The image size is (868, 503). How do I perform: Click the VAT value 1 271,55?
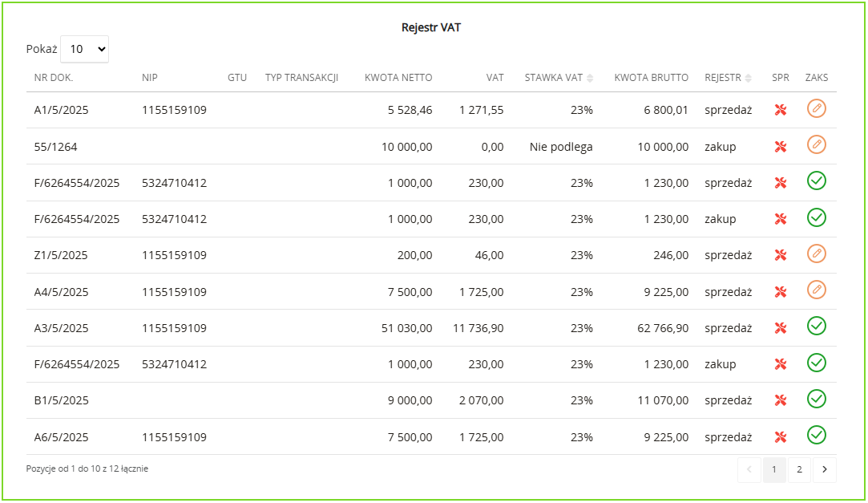click(x=482, y=110)
